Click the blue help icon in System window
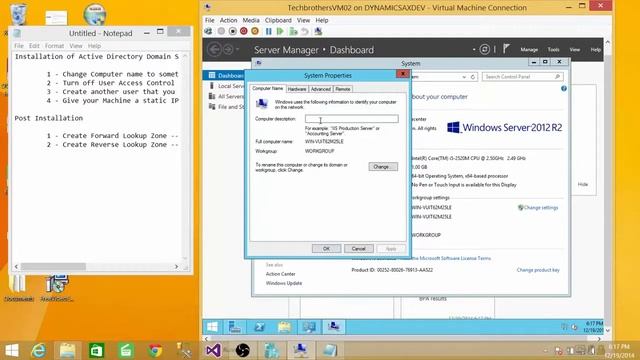 (564, 89)
